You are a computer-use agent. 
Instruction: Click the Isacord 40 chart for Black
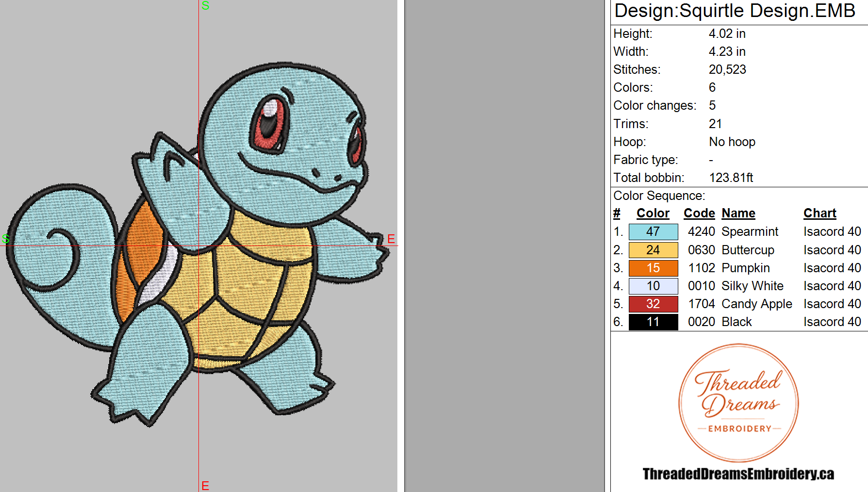click(832, 322)
